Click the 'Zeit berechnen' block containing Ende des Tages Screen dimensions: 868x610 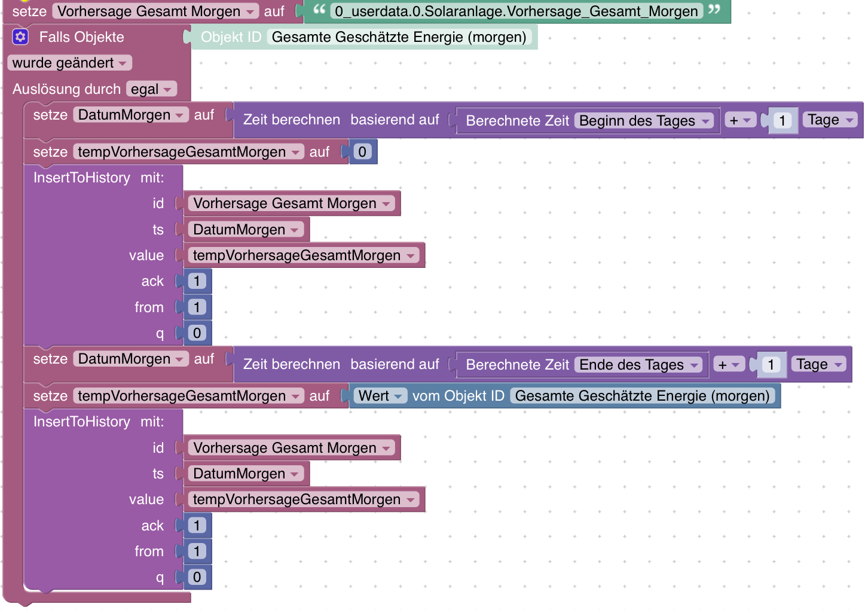(292, 364)
